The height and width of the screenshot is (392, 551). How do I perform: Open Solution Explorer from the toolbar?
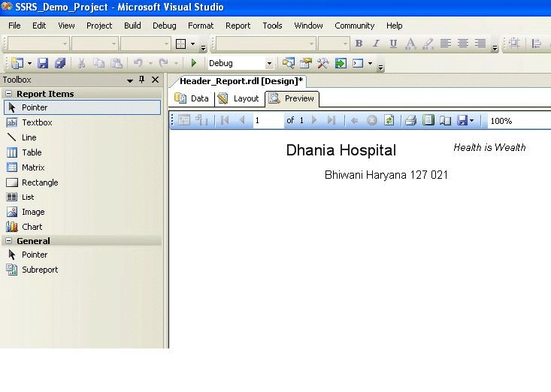(289, 63)
